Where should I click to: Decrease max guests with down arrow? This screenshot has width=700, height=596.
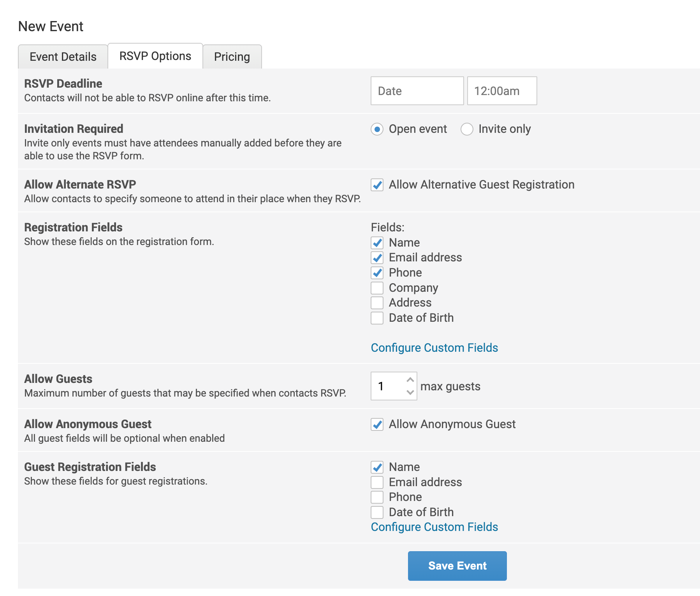click(410, 392)
